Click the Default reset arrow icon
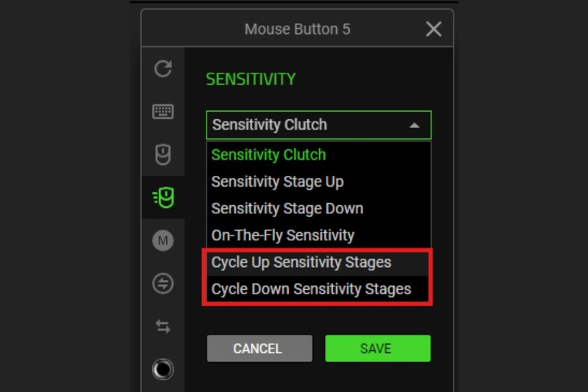Screen dimensions: 588x392 click(162, 68)
